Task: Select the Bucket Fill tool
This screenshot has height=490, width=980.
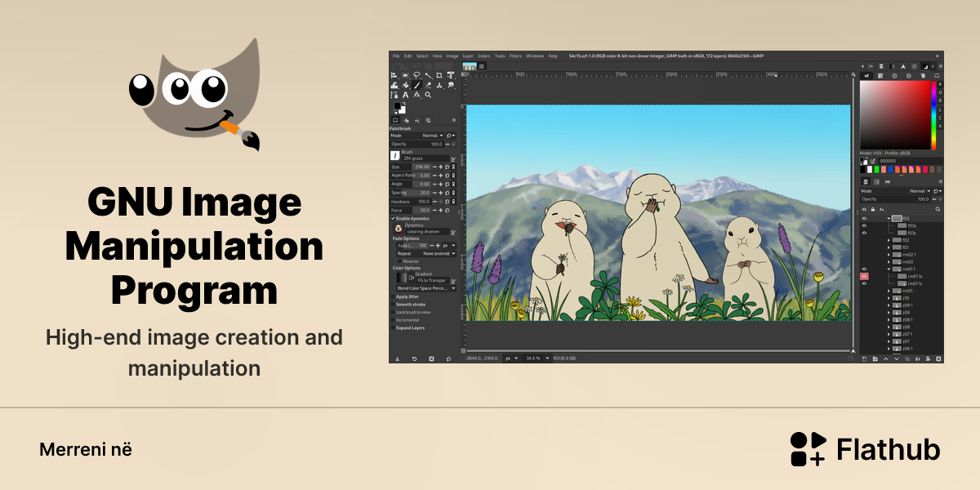Action: point(405,85)
